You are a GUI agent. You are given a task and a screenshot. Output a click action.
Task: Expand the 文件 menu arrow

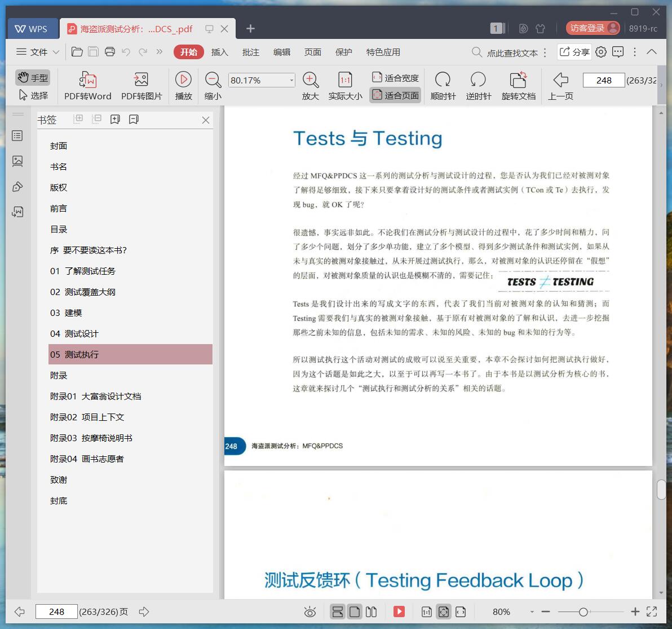(x=56, y=52)
